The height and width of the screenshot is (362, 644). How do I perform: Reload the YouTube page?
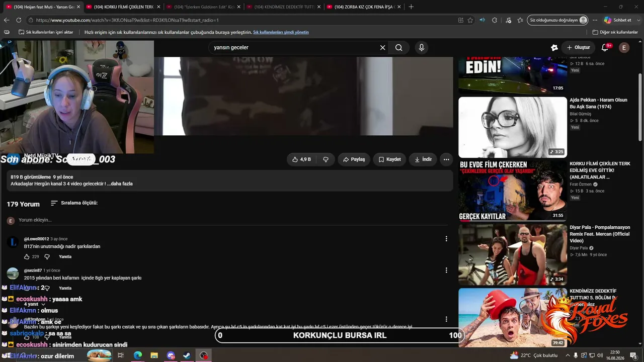[19, 20]
